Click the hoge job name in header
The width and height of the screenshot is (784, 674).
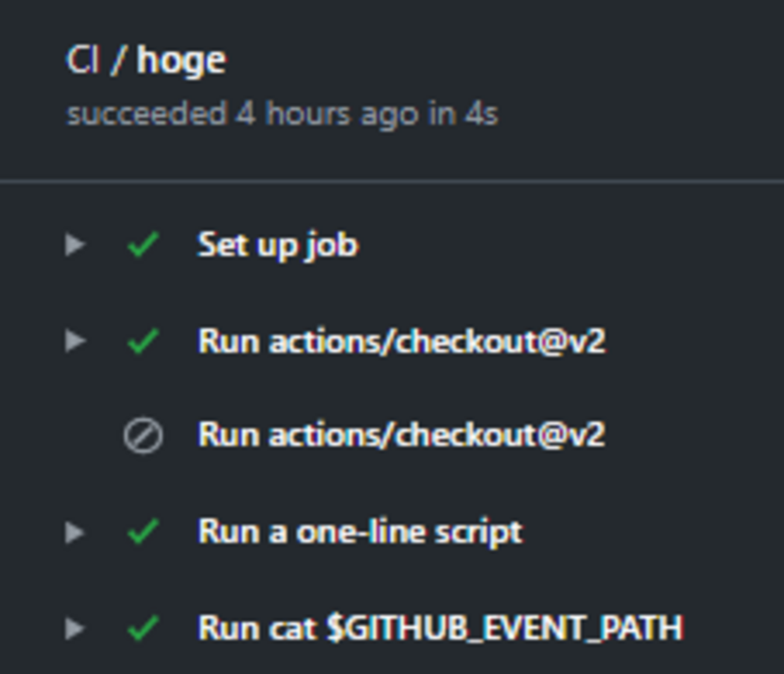pos(181,60)
